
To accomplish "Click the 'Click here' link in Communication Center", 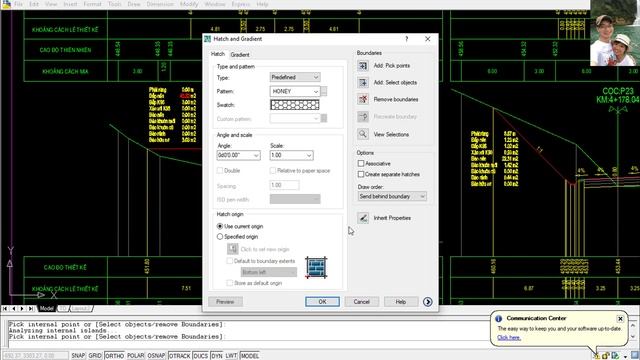I will pyautogui.click(x=509, y=338).
